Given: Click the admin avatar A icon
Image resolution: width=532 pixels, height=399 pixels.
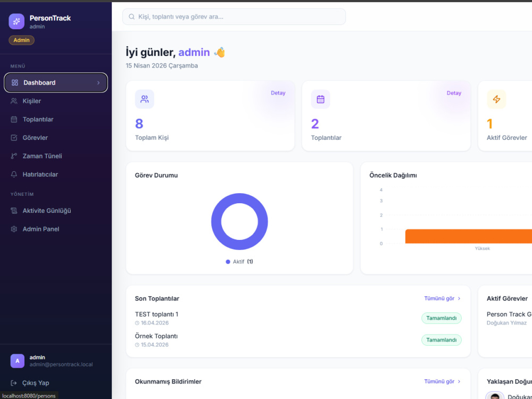Looking at the screenshot, I should pos(18,361).
